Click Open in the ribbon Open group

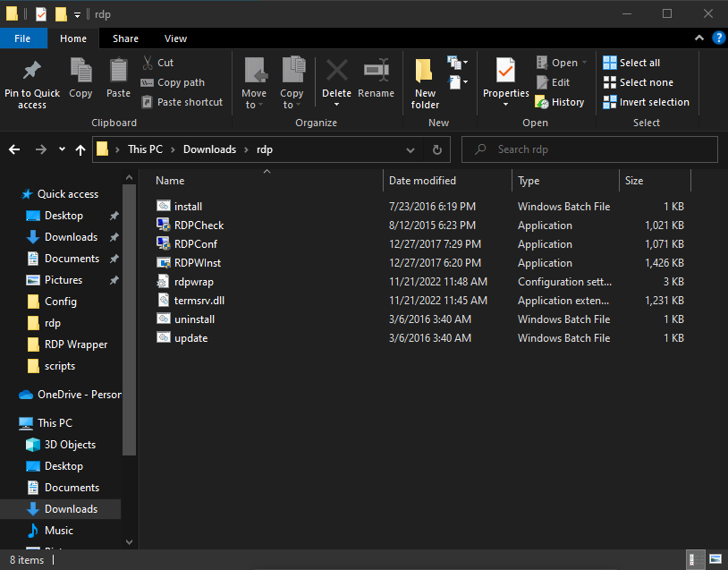[x=562, y=63]
